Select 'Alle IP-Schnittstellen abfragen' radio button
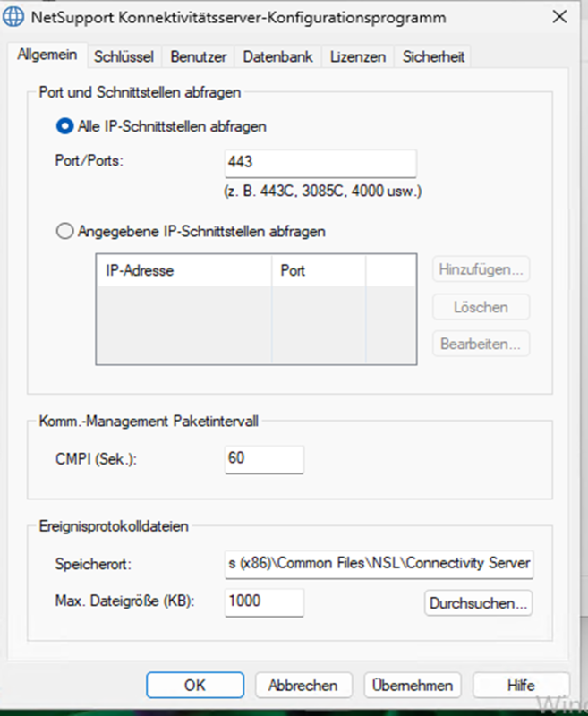 64,127
